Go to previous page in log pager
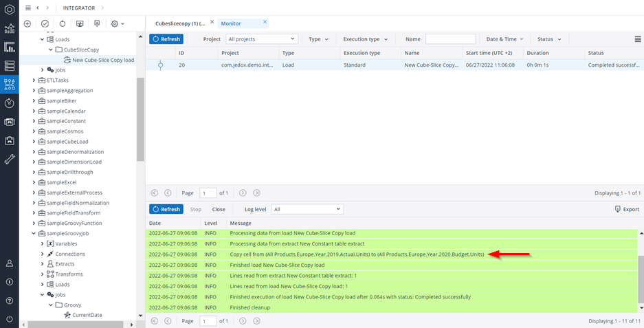 pyautogui.click(x=168, y=320)
